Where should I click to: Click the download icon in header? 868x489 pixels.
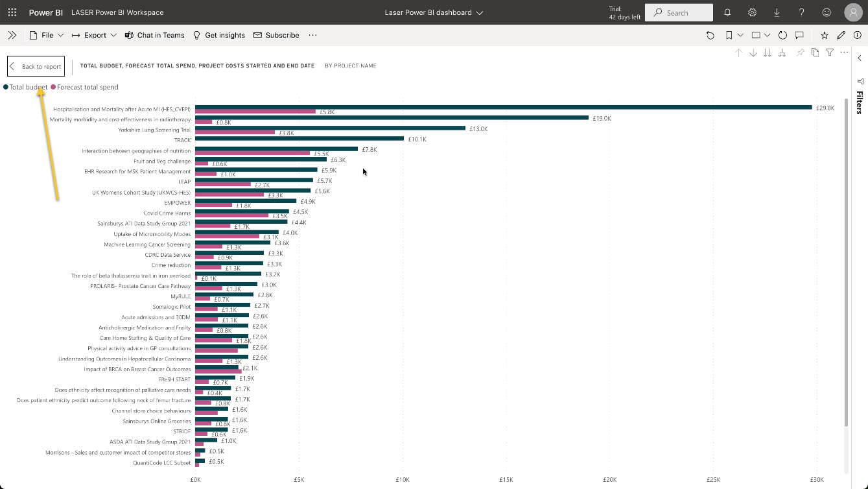click(777, 12)
